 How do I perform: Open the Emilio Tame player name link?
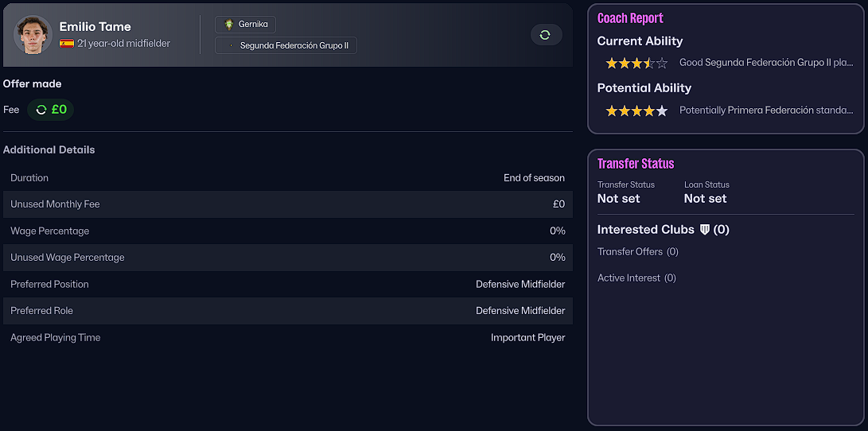coord(95,27)
